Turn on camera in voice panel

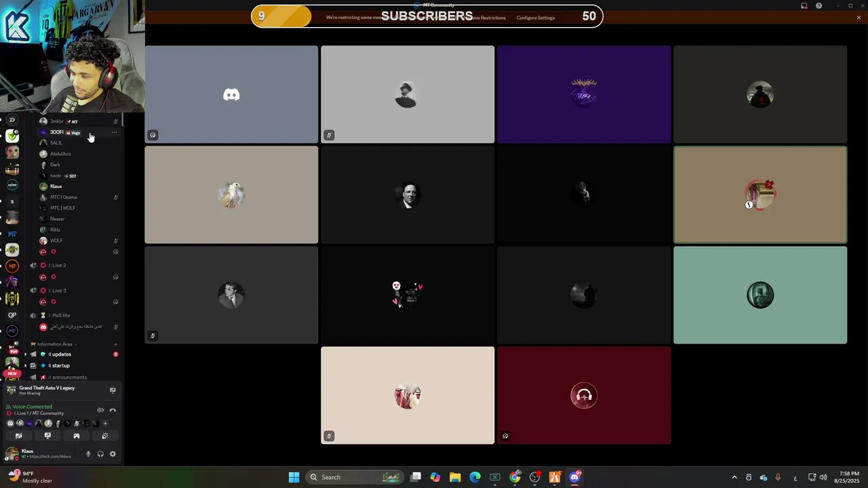click(x=19, y=436)
